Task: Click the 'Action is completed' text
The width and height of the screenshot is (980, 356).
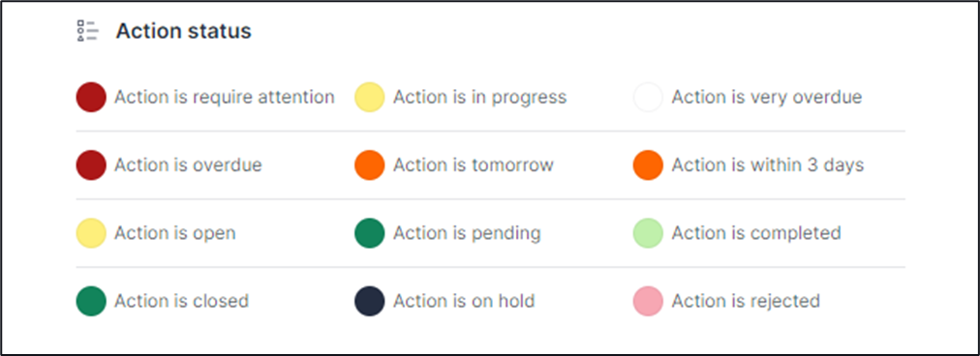Action: 756,233
